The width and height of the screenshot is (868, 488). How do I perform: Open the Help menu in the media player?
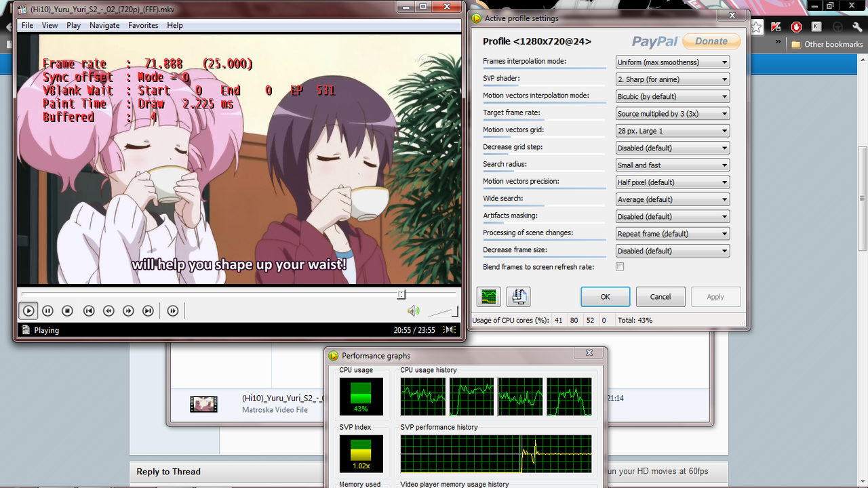click(175, 25)
